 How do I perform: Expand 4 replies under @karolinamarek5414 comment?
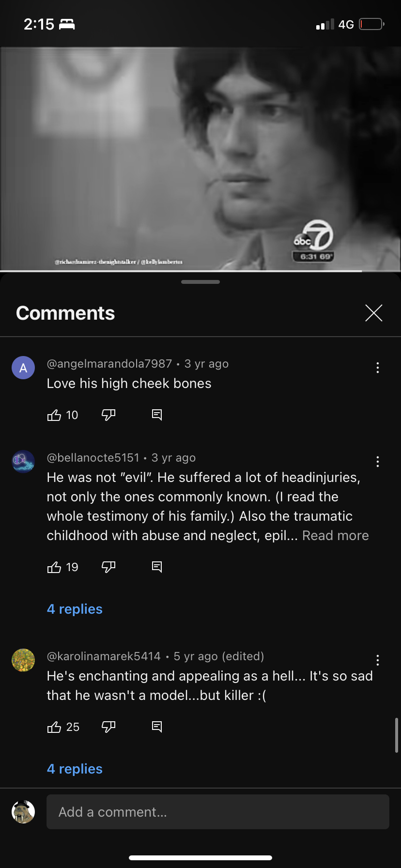tap(75, 769)
